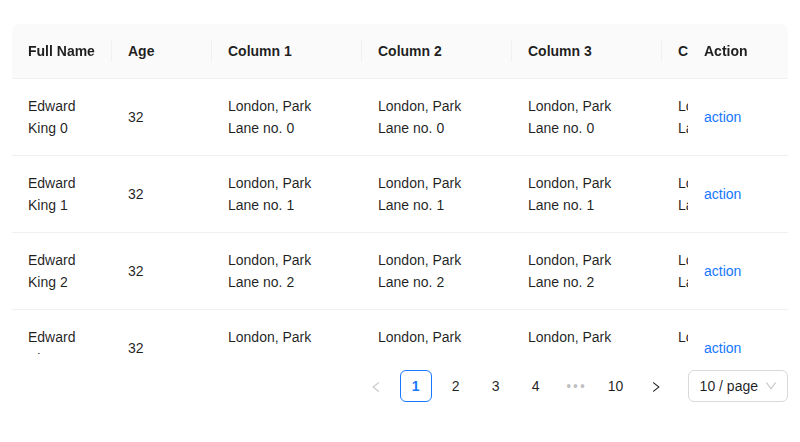Viewport: 800px width, 442px height.
Task: Click the Column 2 header
Action: [410, 51]
